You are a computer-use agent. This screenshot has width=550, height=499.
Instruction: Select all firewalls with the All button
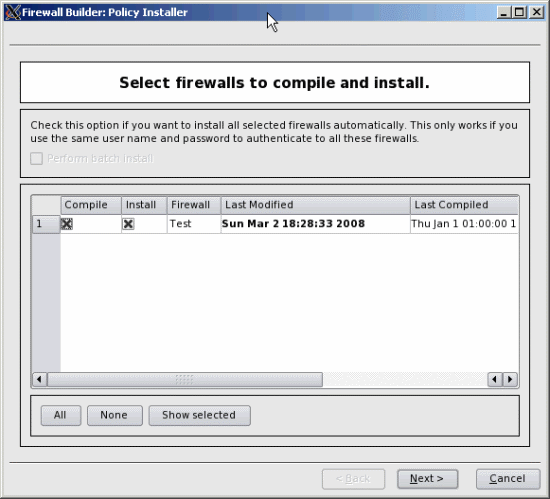tap(61, 416)
